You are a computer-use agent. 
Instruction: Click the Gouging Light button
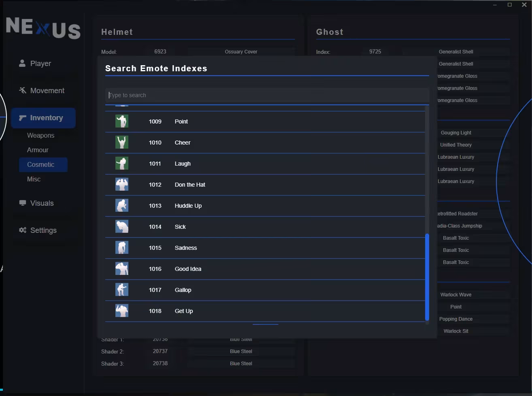456,133
